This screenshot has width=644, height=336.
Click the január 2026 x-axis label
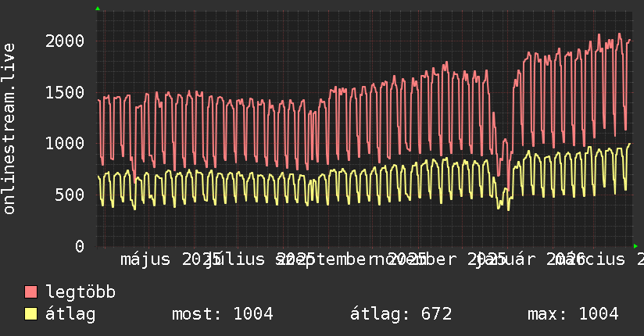pos(529,260)
